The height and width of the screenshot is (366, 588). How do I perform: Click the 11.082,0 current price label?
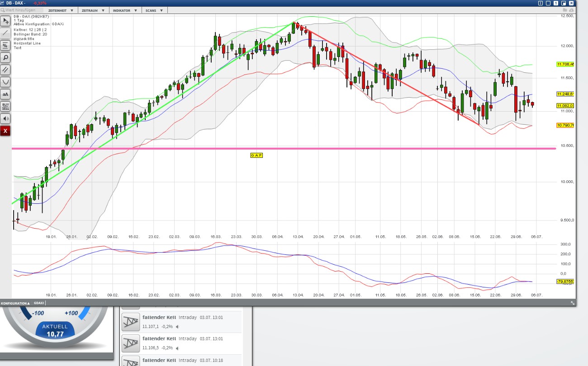pos(565,105)
